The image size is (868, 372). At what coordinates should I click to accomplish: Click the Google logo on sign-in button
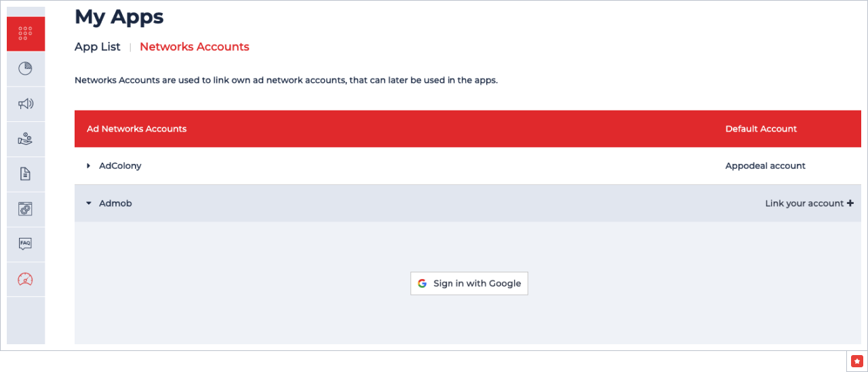coord(422,284)
